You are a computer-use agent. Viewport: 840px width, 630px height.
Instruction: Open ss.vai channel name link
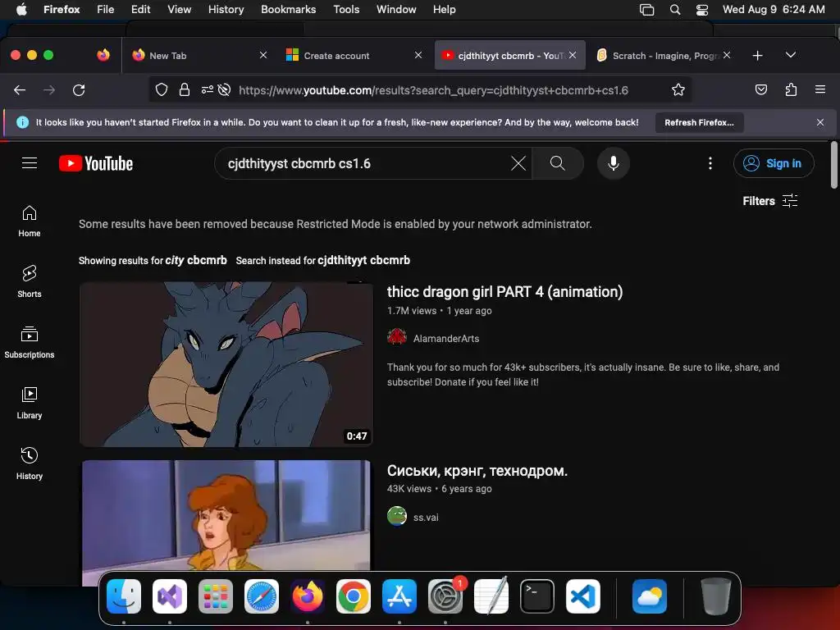(426, 518)
